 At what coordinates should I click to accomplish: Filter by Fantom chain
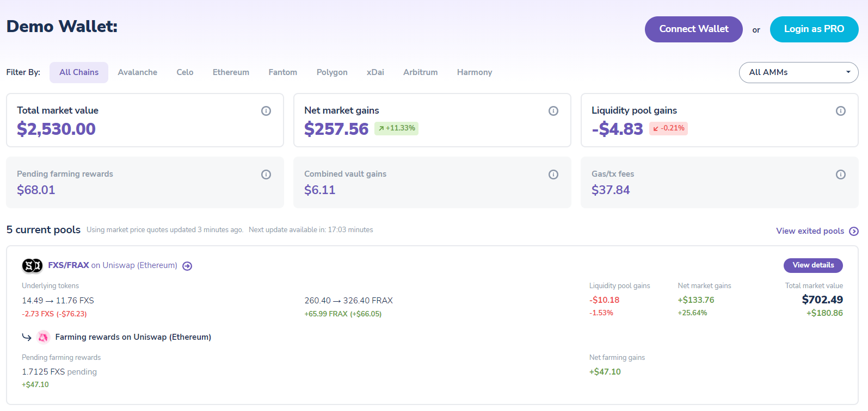(x=283, y=72)
